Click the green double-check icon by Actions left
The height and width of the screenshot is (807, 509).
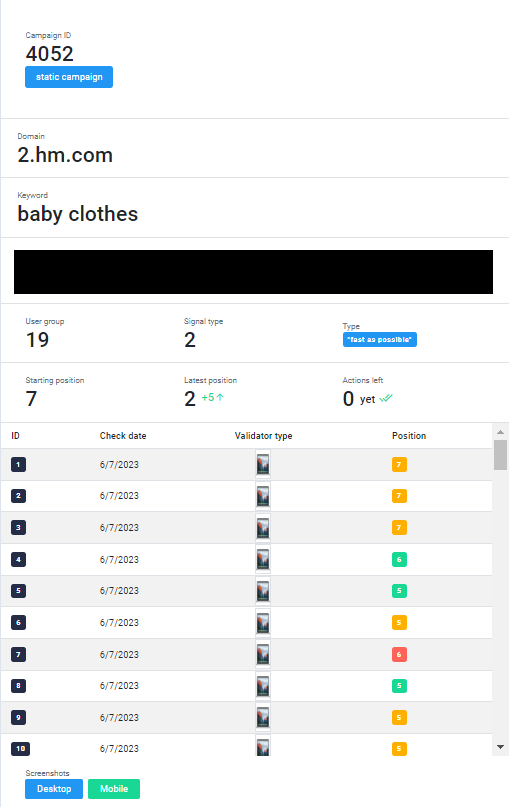386,398
